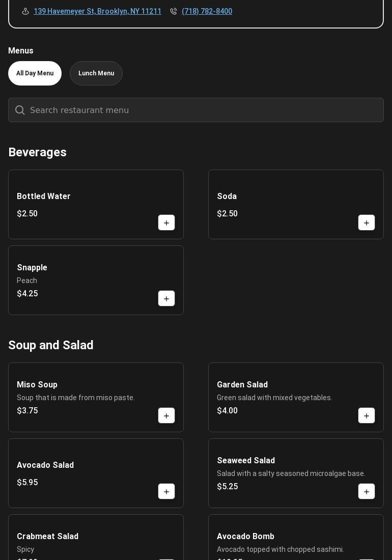Viewport: 392px width, 560px height.
Task: Add Seaweed Salad to the order
Action: (x=367, y=492)
